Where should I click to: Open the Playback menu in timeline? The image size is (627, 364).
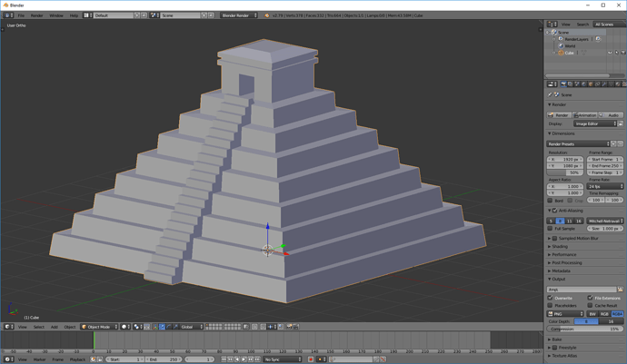77,359
